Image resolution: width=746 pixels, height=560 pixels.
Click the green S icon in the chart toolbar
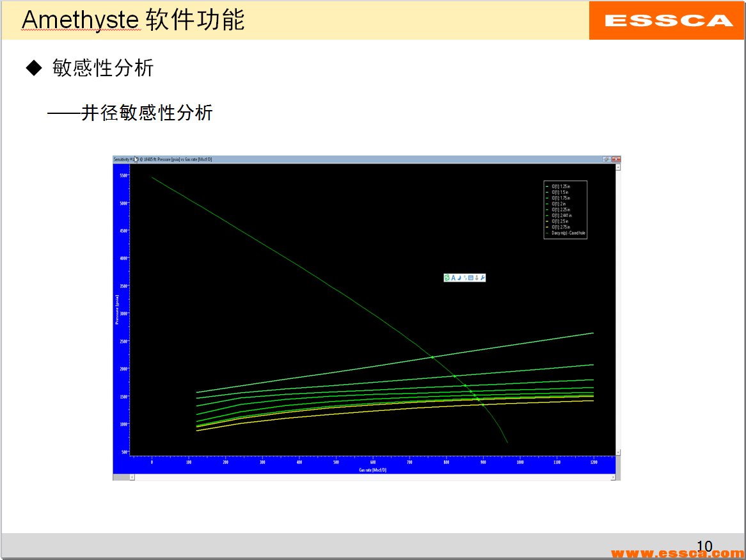coord(447,277)
